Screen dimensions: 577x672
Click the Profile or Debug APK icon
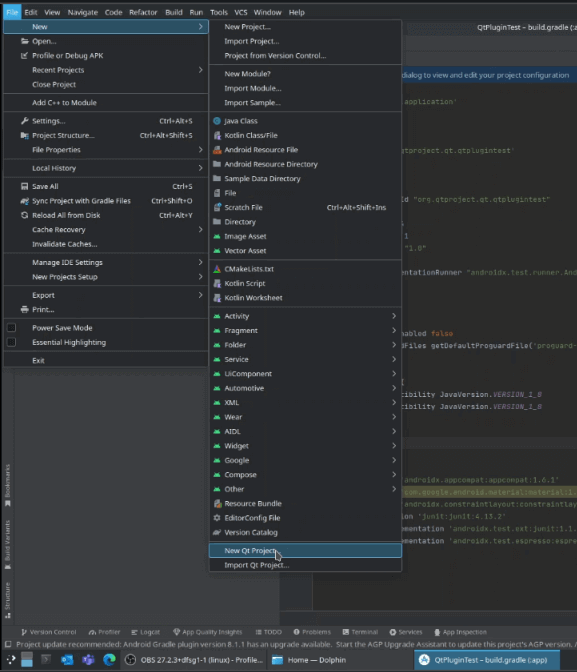(x=24, y=56)
